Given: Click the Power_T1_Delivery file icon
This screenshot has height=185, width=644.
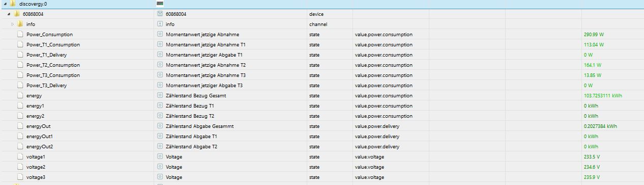Looking at the screenshot, I should 20,55.
